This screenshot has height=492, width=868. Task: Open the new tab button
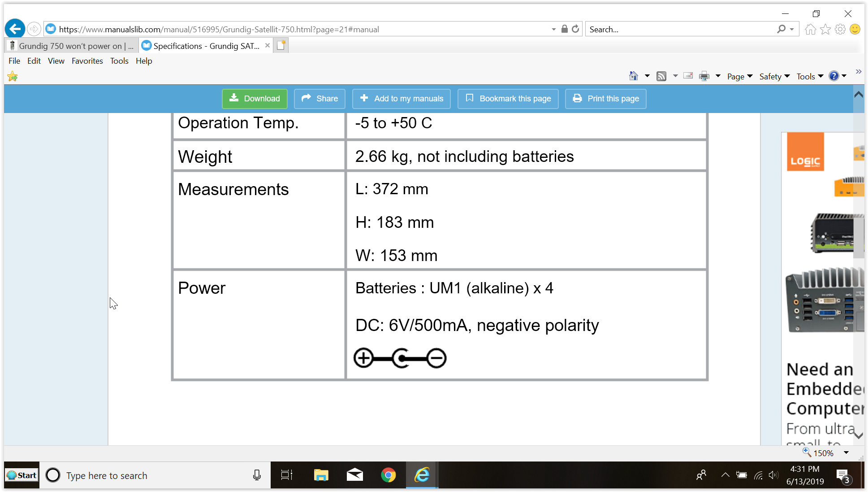click(x=281, y=45)
